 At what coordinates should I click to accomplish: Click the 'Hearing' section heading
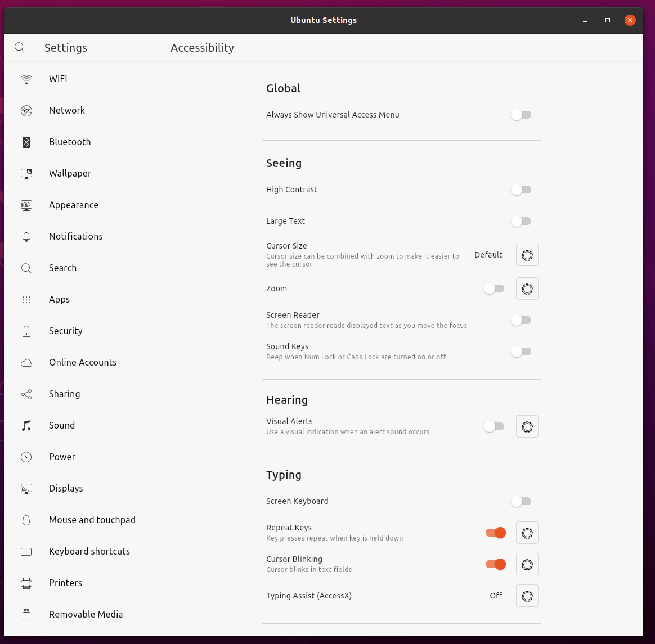click(287, 400)
